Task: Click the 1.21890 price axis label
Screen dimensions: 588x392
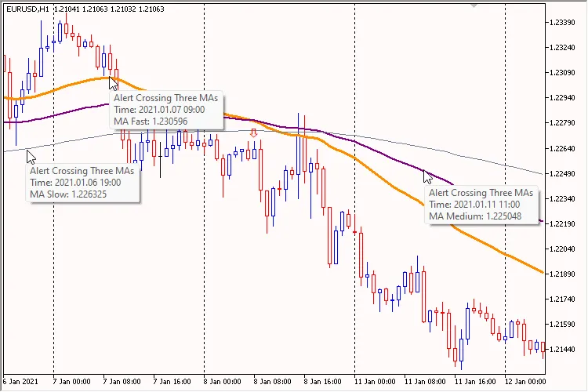Action: [563, 274]
